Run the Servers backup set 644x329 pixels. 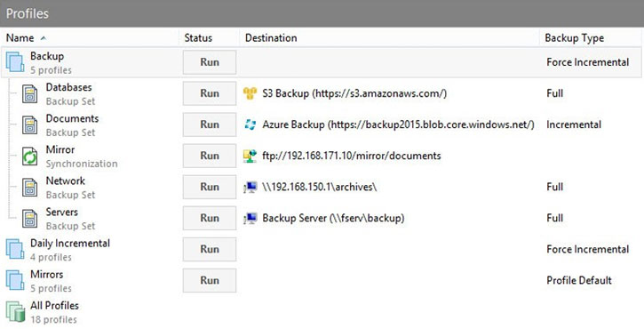210,219
